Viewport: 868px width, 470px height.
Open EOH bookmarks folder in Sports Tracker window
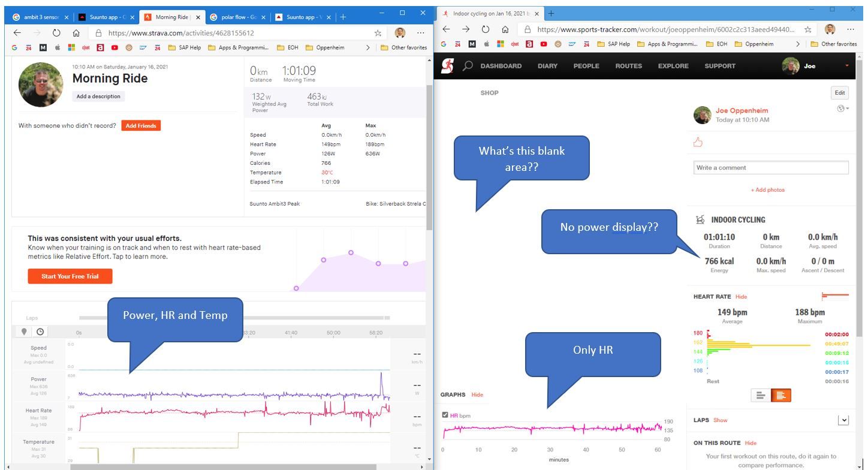point(716,44)
